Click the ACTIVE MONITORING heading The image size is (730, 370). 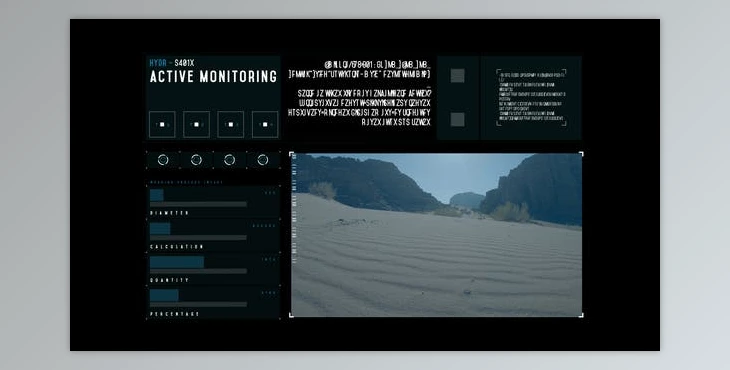point(213,77)
